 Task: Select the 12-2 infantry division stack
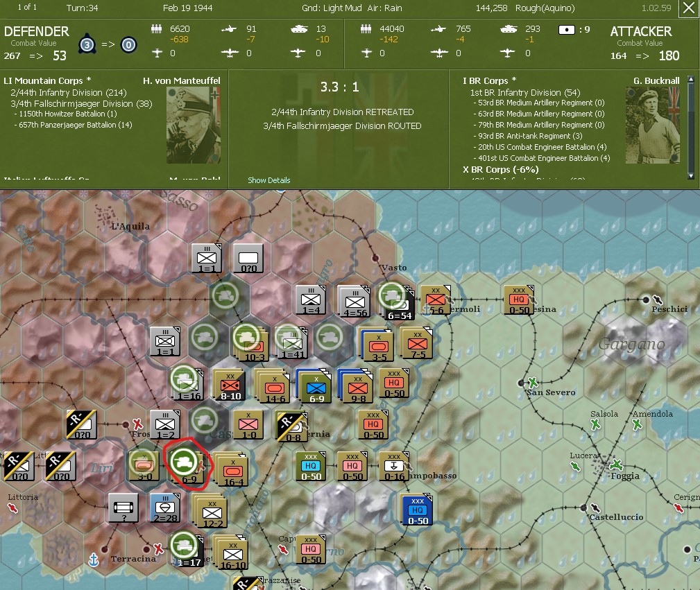coord(212,513)
